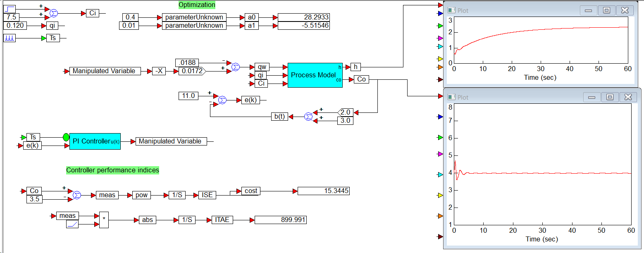
Task: Click the step input block icon
Action: pos(9,9)
